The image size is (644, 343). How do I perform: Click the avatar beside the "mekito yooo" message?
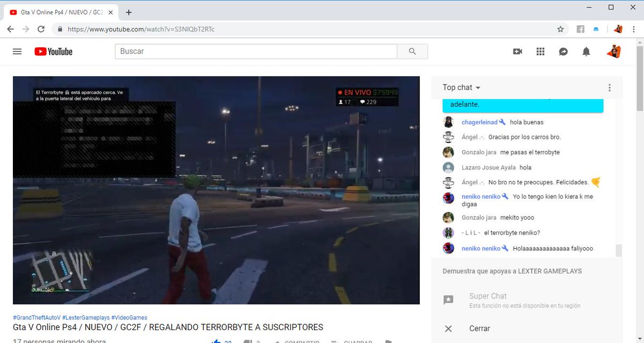coord(449,218)
